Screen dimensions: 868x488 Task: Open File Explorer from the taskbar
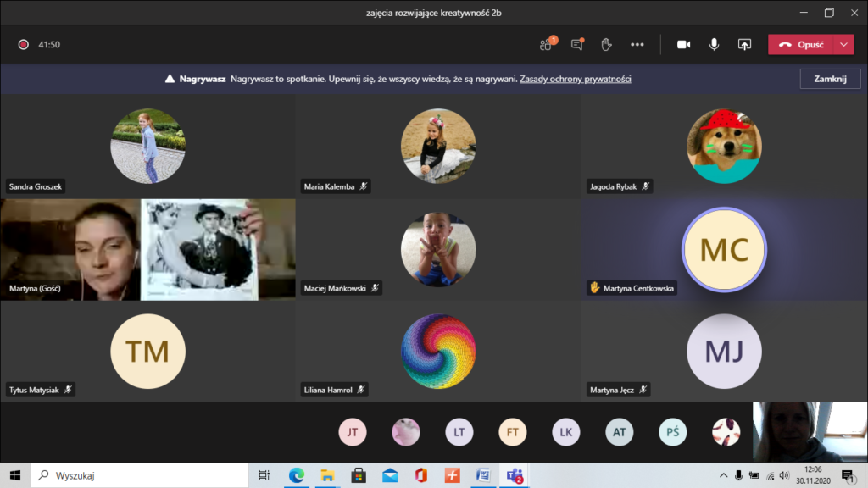[x=327, y=475]
